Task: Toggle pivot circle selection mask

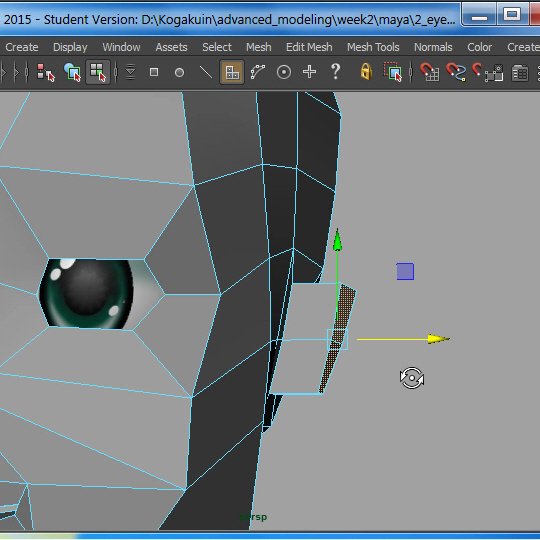Action: 284,72
